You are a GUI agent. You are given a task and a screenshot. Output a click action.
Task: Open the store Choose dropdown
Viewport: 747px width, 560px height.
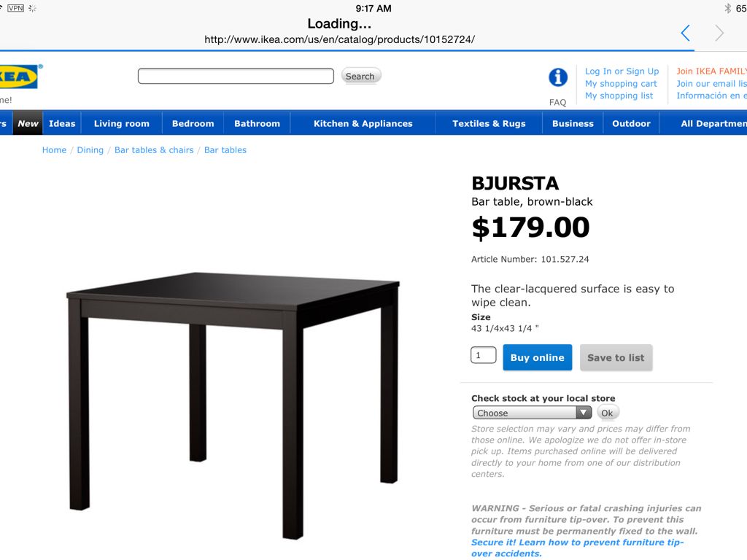pos(532,413)
